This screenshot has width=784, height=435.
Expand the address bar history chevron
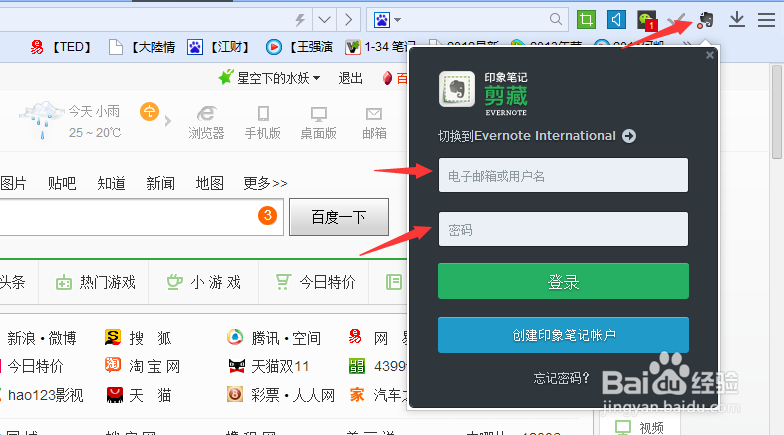[324, 20]
